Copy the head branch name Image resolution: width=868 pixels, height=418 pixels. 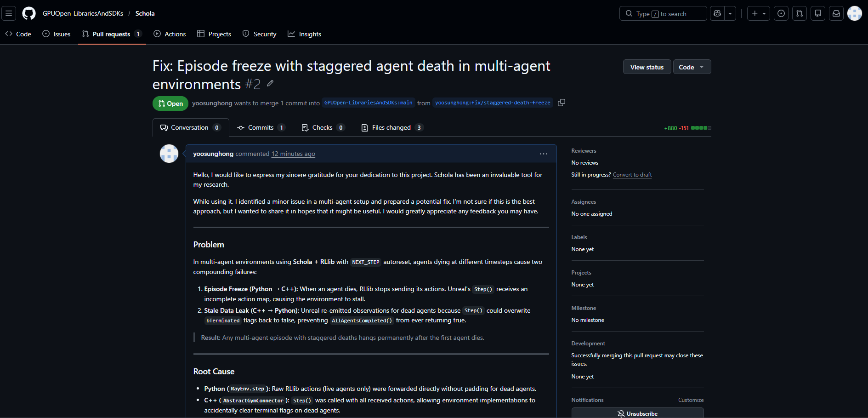[561, 103]
